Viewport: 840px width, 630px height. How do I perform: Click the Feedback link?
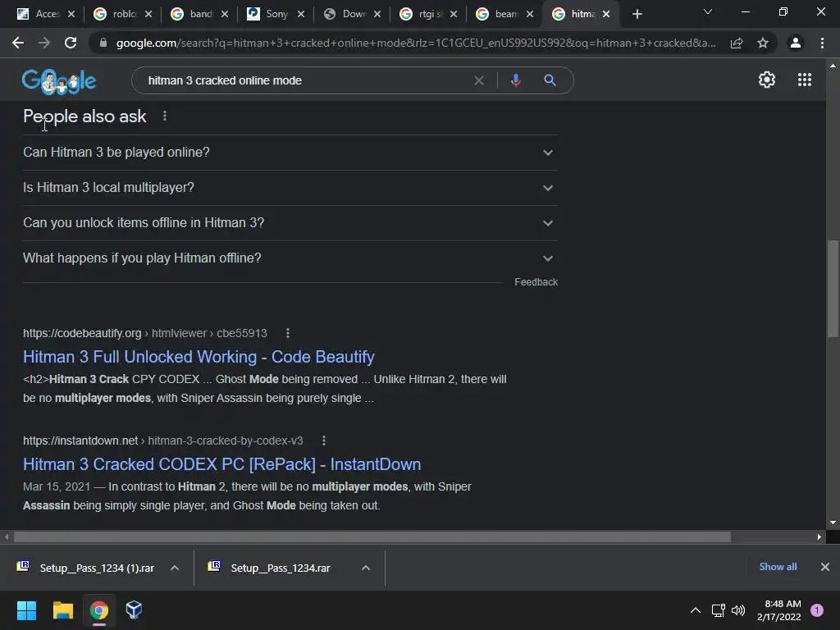click(536, 282)
